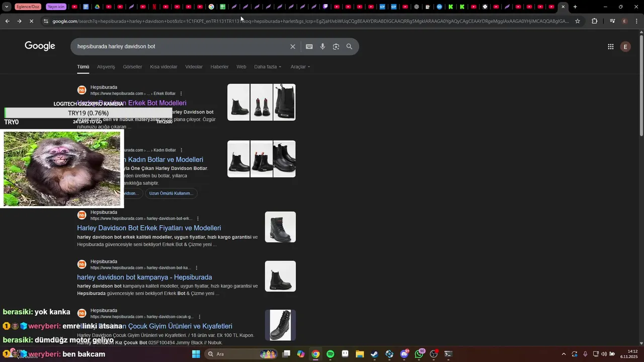Image resolution: width=644 pixels, height=362 pixels.
Task: Open last boot image in Kadın Botlar result
Action: pos(284,159)
